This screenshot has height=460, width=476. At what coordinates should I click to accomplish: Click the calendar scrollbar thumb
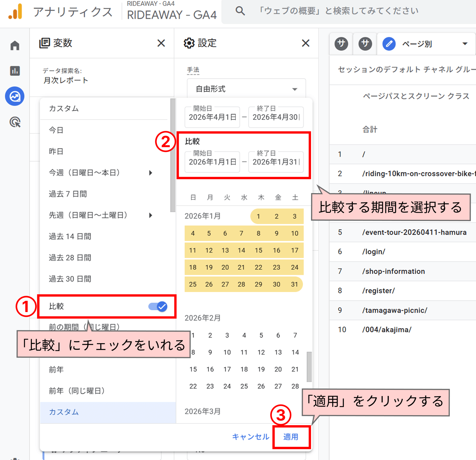(309, 367)
